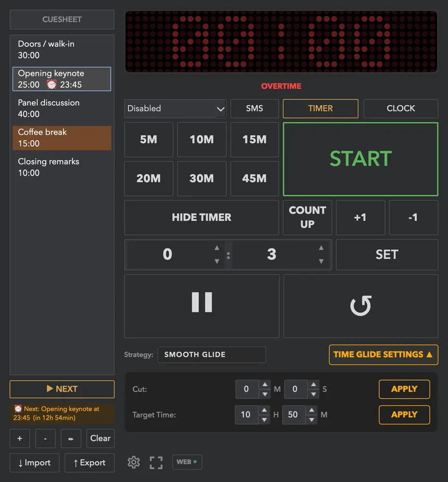Click the green START button
Screen dimensions: 448x482
click(x=360, y=159)
